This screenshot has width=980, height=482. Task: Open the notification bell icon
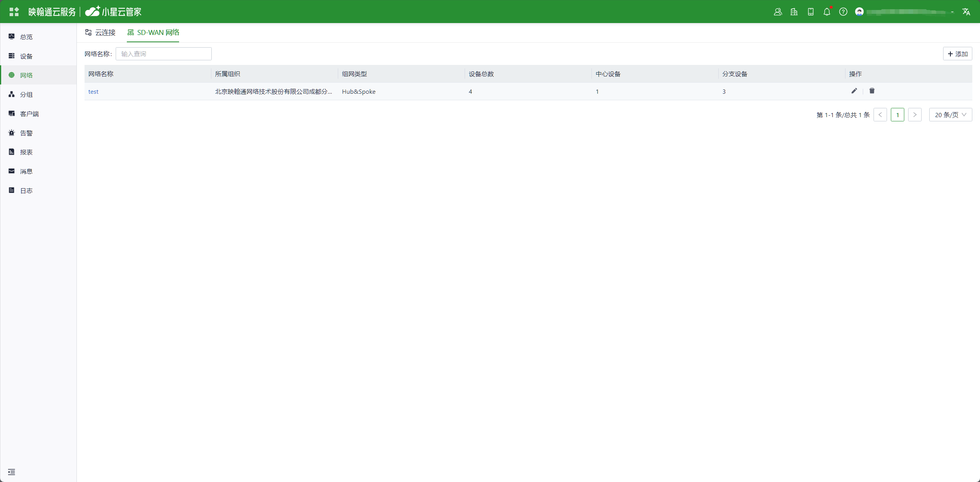827,12
